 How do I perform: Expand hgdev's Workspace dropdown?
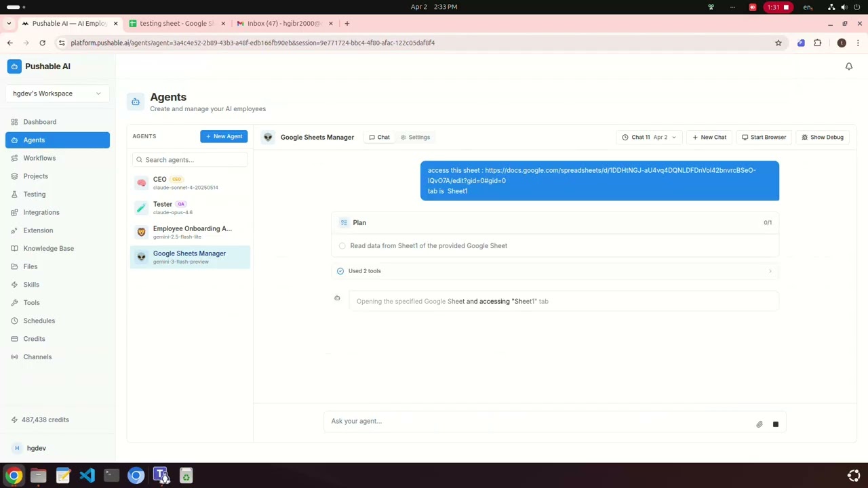(x=57, y=94)
